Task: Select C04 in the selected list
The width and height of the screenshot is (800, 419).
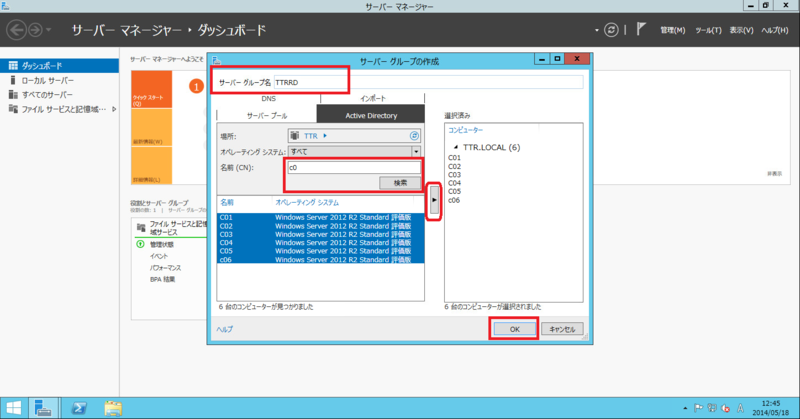Action: point(455,183)
